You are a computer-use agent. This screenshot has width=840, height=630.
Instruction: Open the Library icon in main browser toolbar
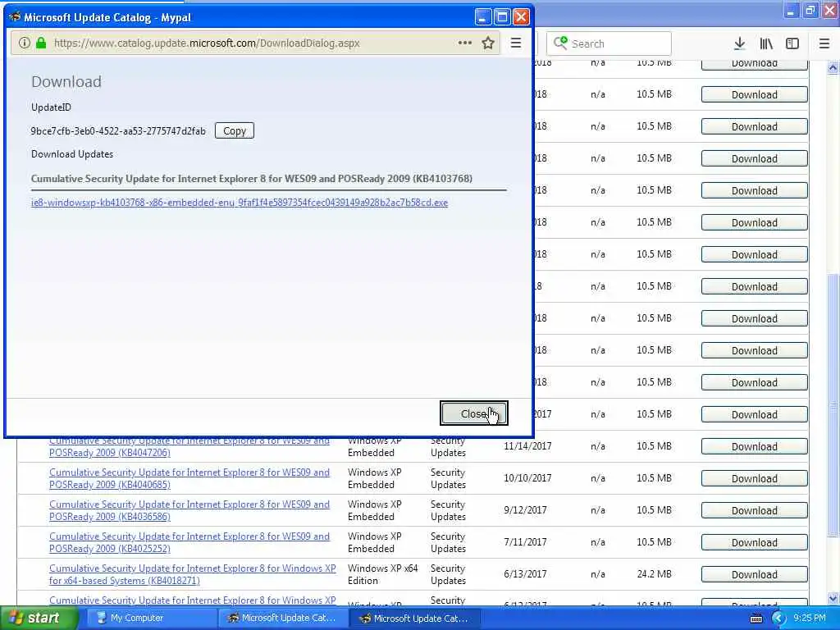point(766,43)
